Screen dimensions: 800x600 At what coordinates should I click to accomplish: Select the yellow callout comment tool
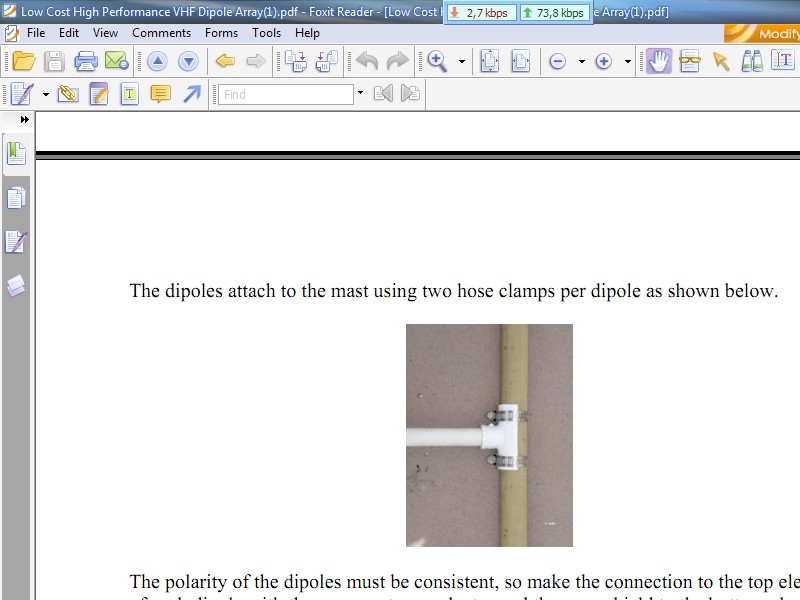pos(161,94)
